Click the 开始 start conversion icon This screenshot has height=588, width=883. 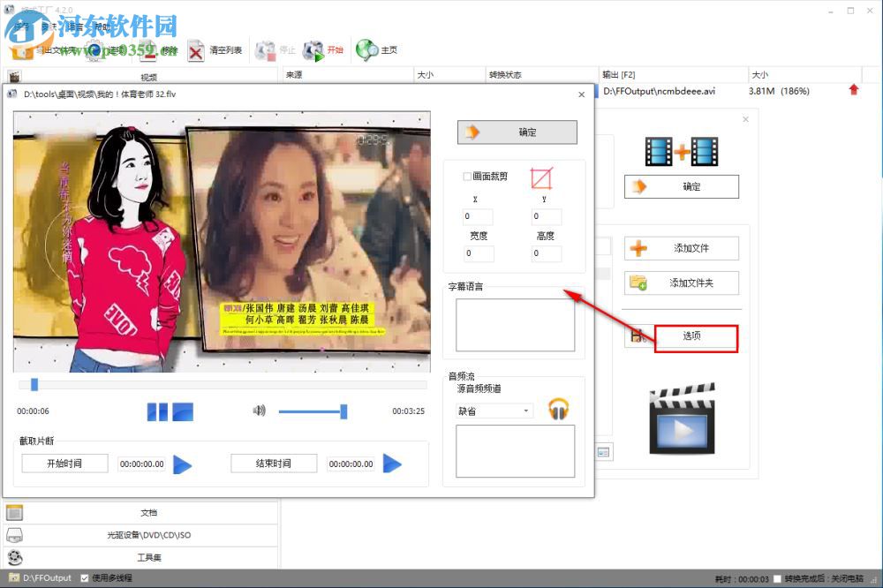313,50
